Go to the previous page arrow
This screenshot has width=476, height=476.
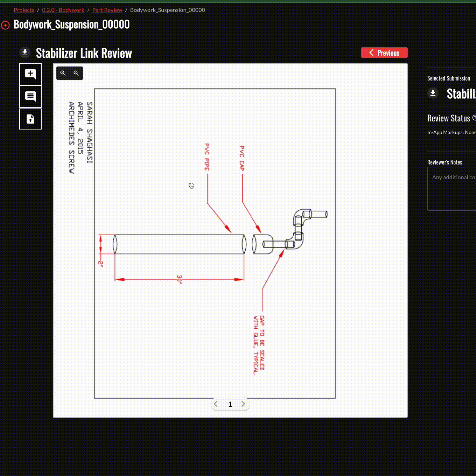(x=216, y=404)
